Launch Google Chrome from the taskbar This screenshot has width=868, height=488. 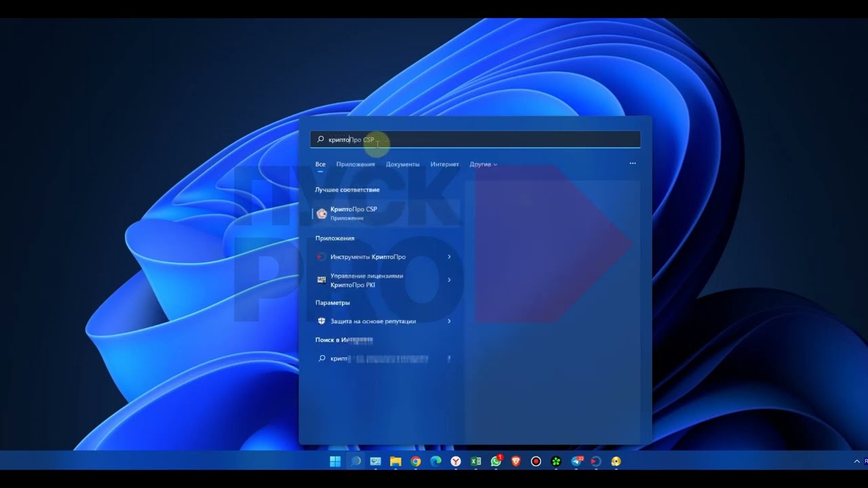(416, 462)
